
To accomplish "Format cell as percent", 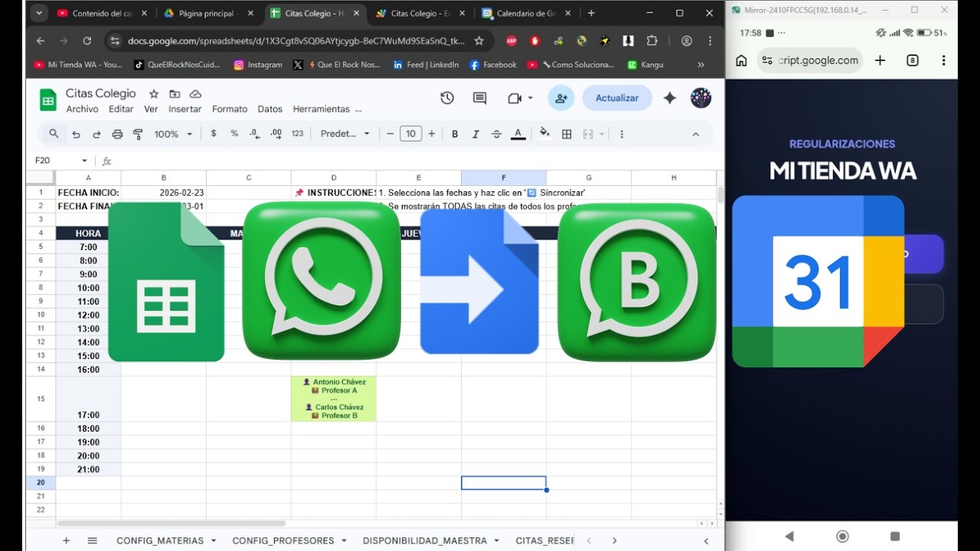I will coord(234,133).
